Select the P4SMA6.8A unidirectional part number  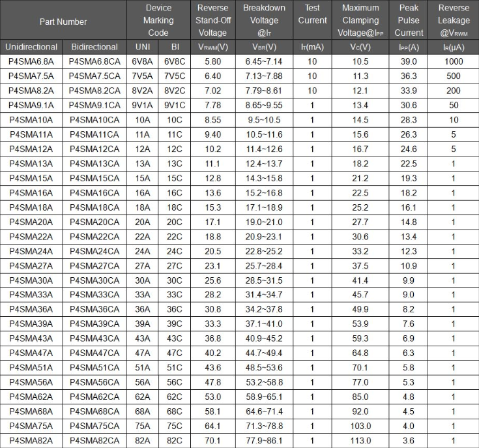31,62
